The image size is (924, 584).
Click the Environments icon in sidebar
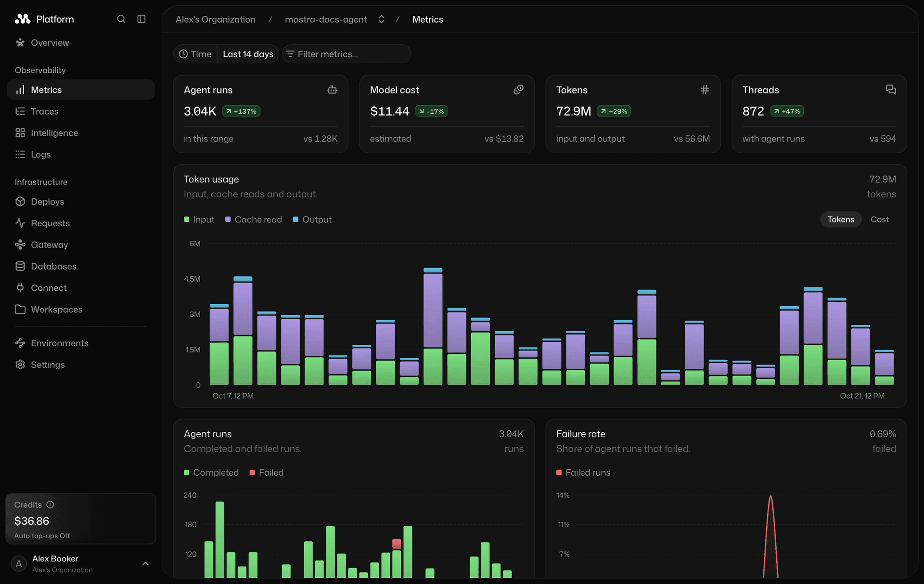[20, 343]
